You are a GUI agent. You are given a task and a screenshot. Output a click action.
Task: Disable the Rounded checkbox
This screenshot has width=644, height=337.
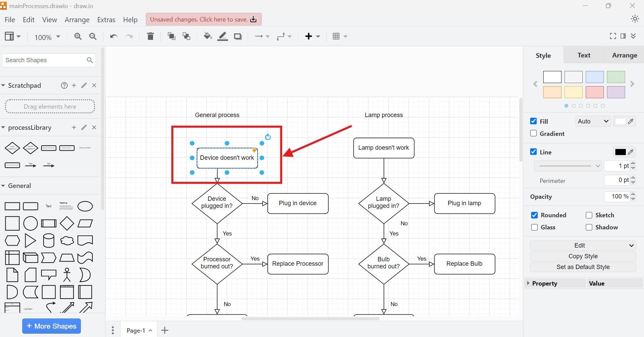535,215
